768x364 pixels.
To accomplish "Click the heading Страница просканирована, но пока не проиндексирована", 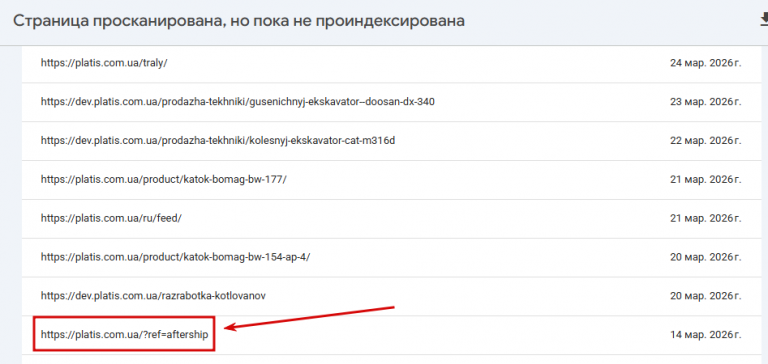I will [x=239, y=21].
